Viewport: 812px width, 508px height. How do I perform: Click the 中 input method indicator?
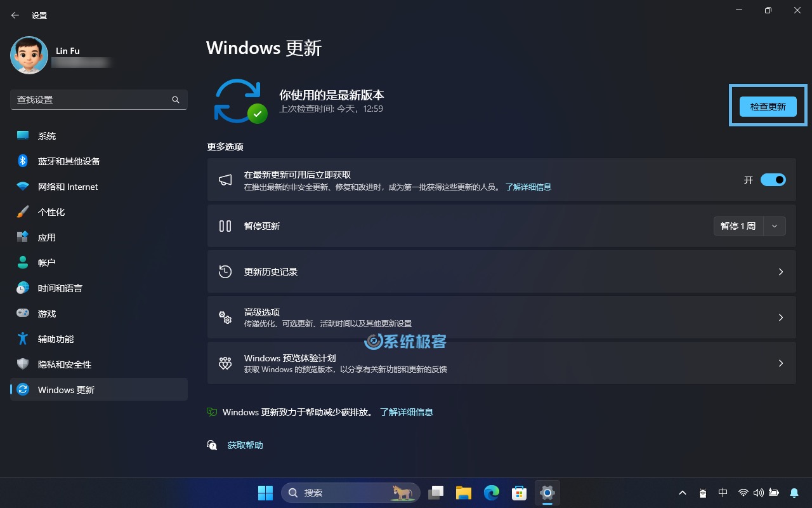(723, 493)
